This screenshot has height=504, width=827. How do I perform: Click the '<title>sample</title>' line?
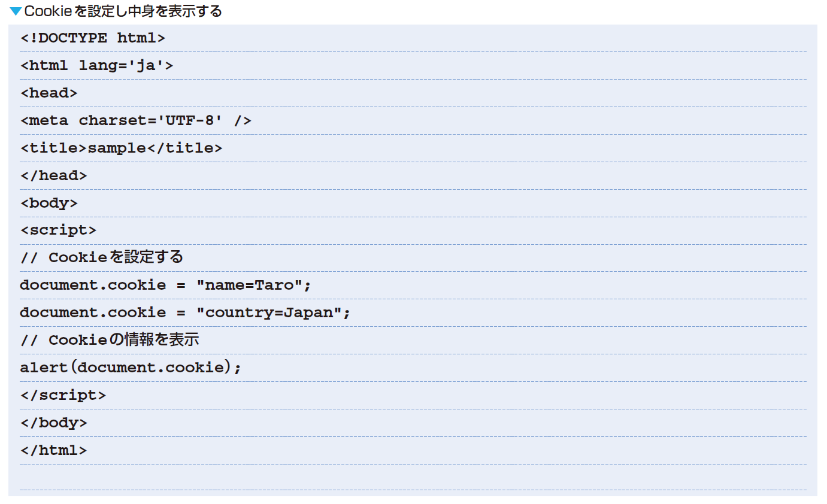click(x=122, y=148)
